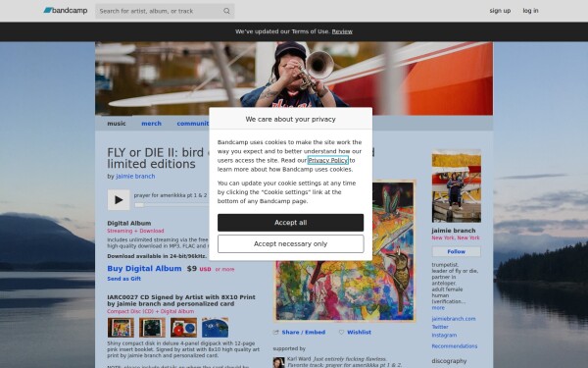Accept all cookies

click(291, 223)
